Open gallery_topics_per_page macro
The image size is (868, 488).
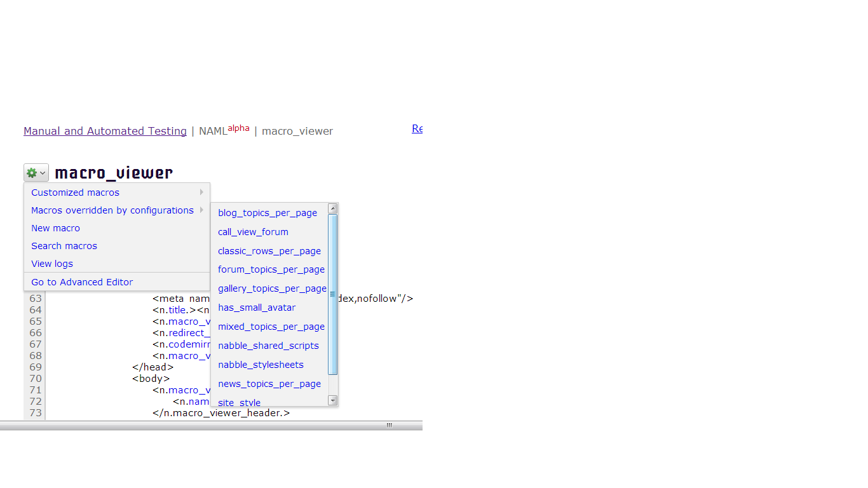click(x=272, y=288)
